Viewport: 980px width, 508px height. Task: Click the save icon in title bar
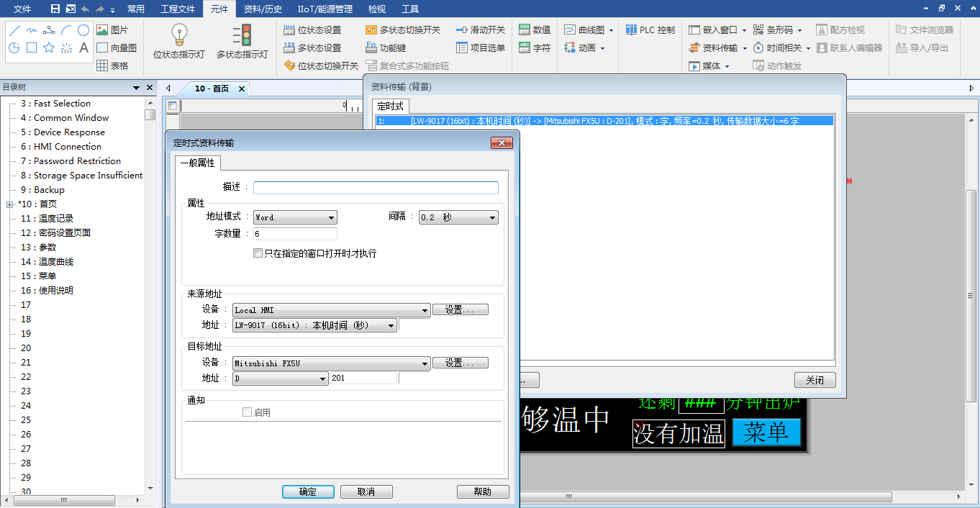point(55,9)
